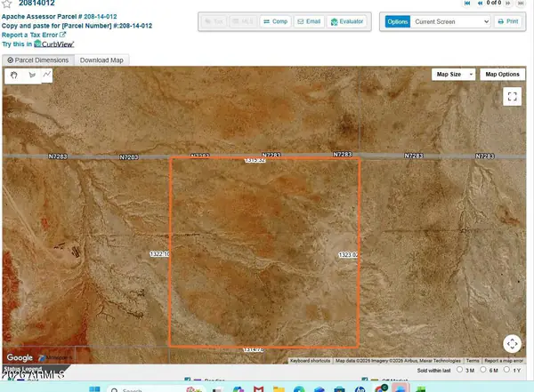Open the HP app from the taskbar
Viewport: 534px width, 392px height.
[x=360, y=389]
